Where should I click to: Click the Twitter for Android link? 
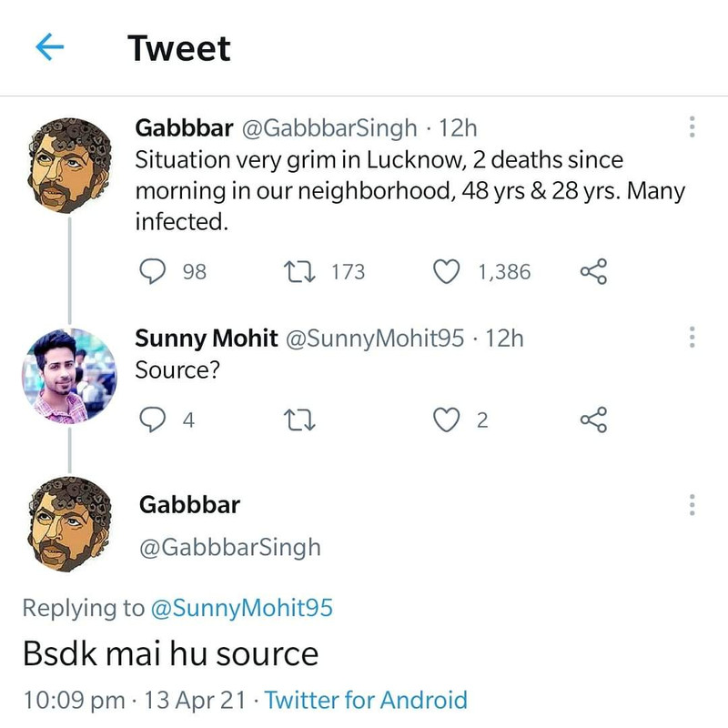[x=366, y=700]
